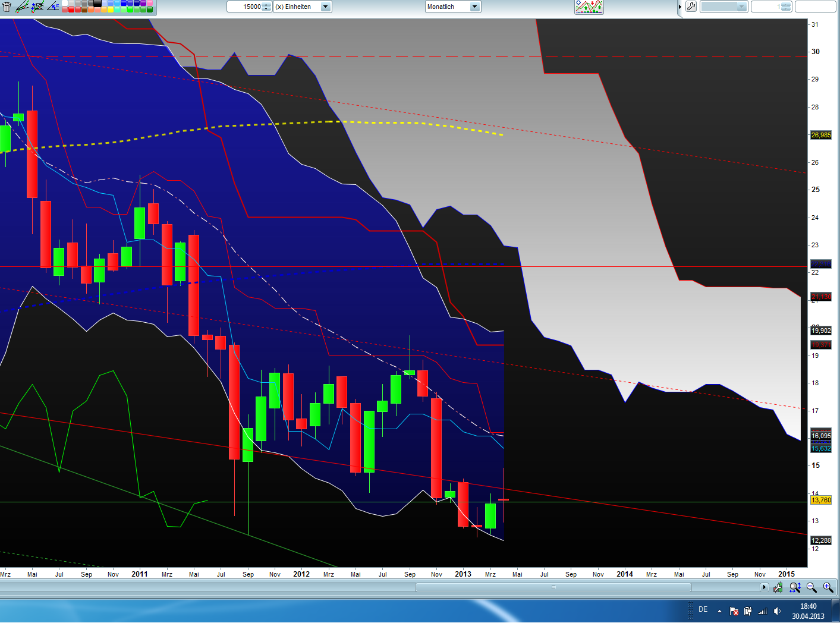This screenshot has height=623, width=840.
Task: Click the 2013 year label on time axis
Action: (463, 574)
